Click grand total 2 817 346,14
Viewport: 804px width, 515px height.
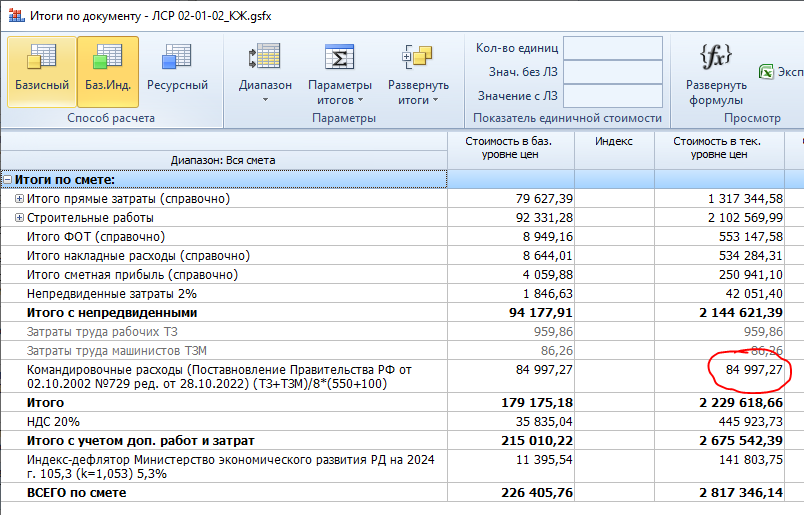[x=741, y=492]
